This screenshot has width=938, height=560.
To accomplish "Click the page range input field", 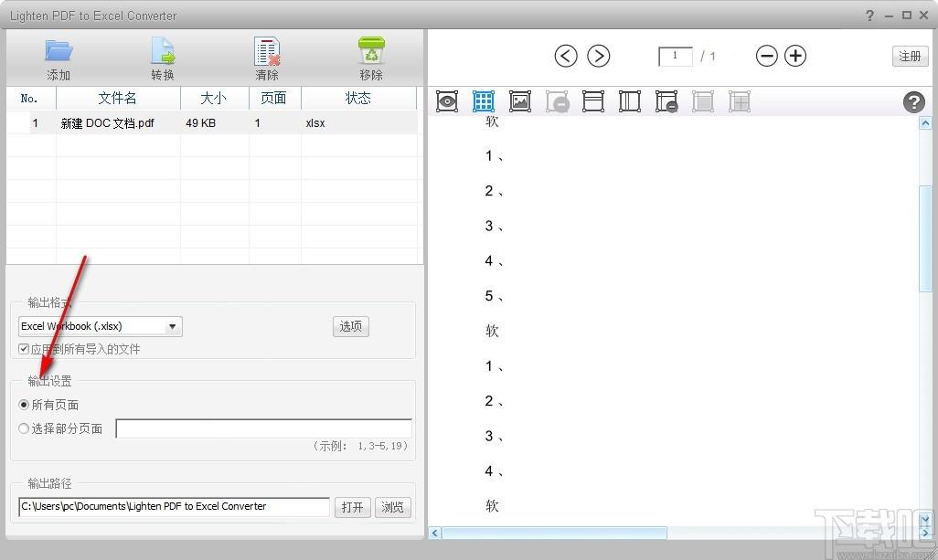I will (x=264, y=428).
